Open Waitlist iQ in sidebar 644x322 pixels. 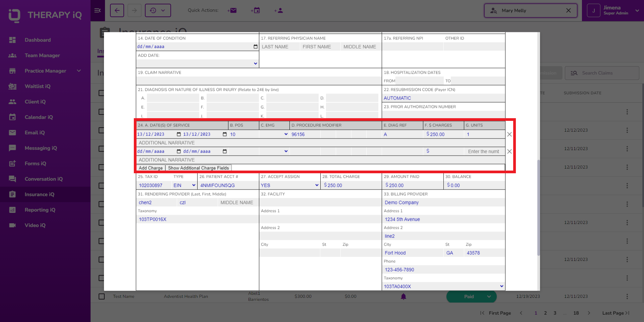click(x=38, y=86)
